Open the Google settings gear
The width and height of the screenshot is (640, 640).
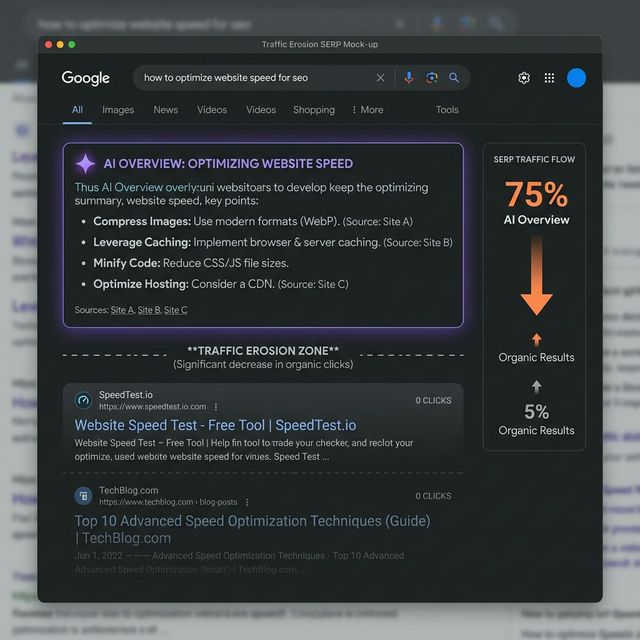click(524, 78)
